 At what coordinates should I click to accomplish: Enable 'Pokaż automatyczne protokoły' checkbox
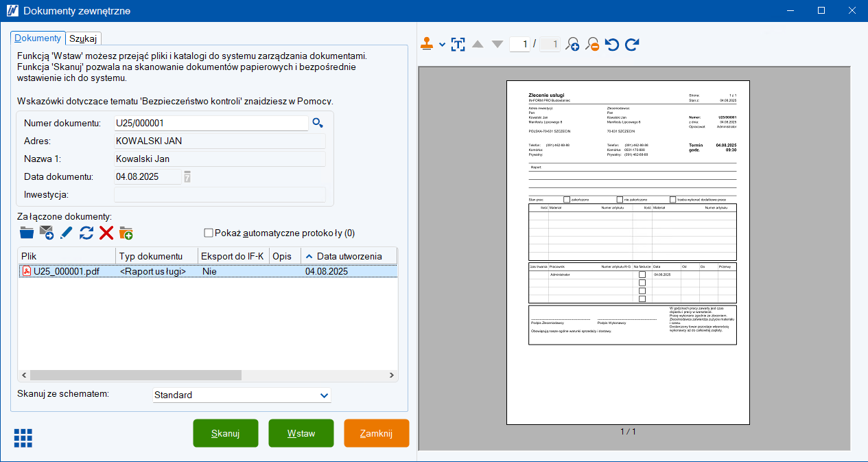209,233
